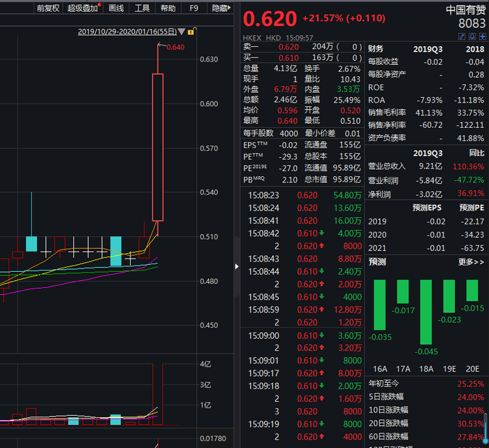Click the right panel vertical scrollbar thumb
Viewport: 489px width, 448px height.
pyautogui.click(x=486, y=428)
